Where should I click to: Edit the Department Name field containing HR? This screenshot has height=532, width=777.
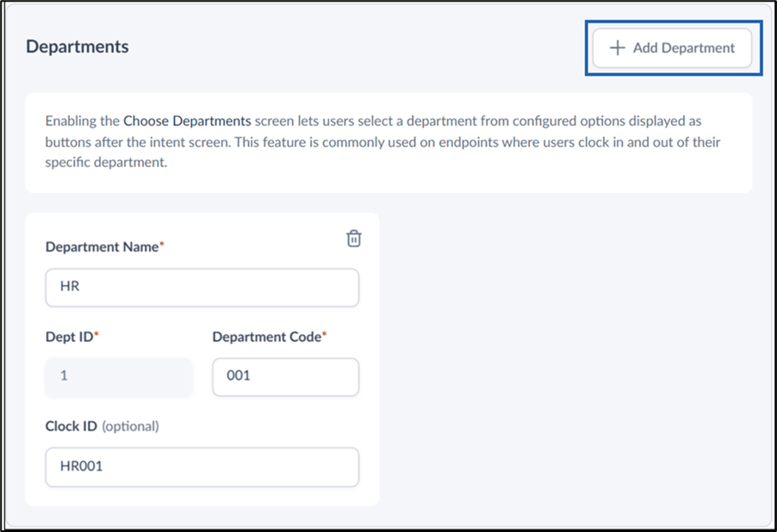(x=202, y=288)
